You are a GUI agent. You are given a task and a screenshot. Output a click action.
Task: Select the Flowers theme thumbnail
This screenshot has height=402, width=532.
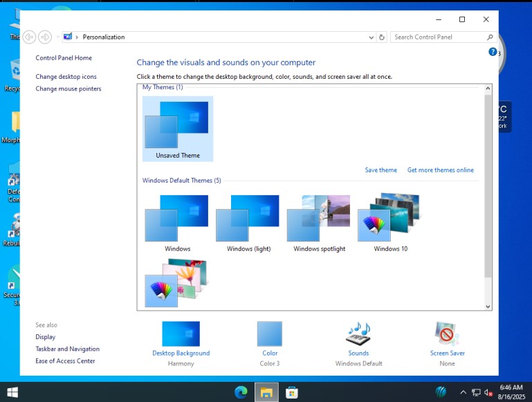coord(176,283)
